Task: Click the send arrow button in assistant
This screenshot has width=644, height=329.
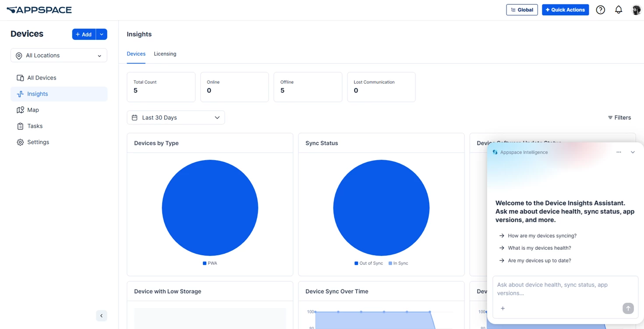Action: click(x=628, y=308)
